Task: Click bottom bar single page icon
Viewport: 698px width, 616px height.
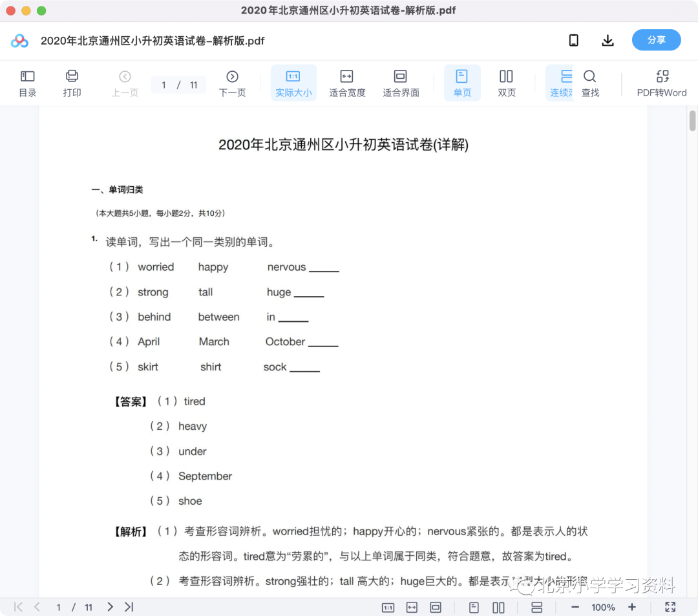Action: click(474, 607)
